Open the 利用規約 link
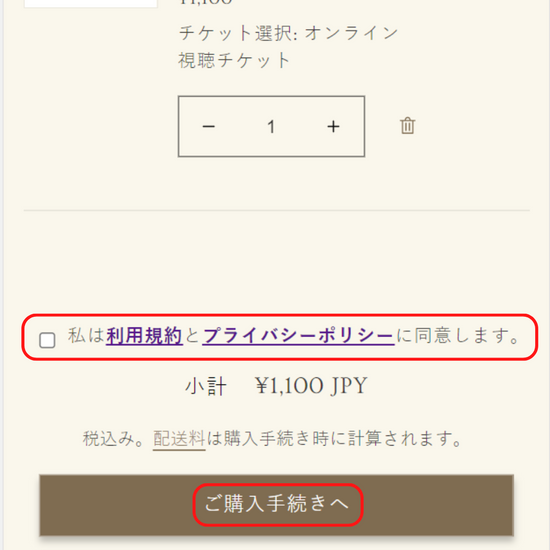550x550 pixels. [144, 335]
